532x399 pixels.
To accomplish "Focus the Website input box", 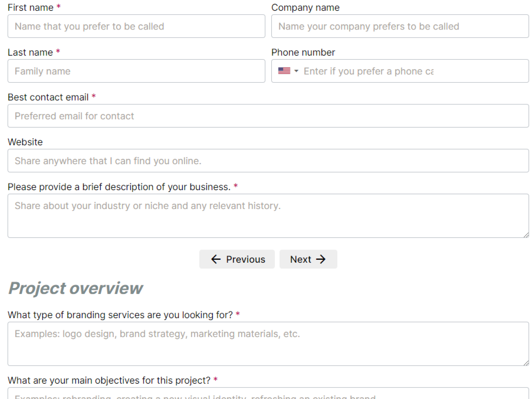I will click(x=268, y=161).
